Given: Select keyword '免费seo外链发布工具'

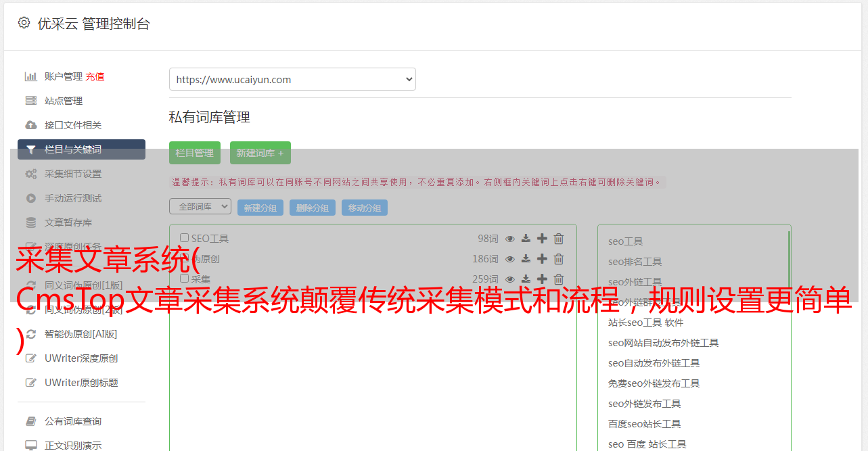Looking at the screenshot, I should 654,383.
